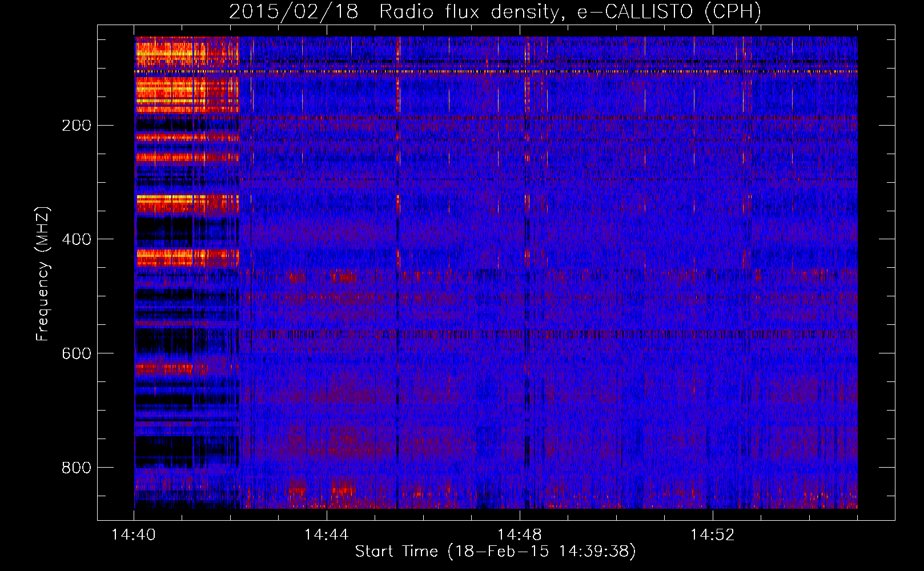Click the 14:52 time axis label
The width and height of the screenshot is (924, 571).
(712, 534)
